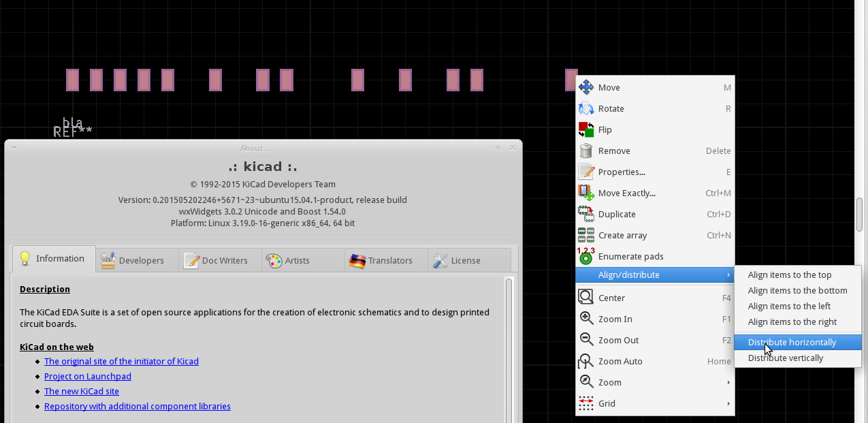Click the canvas vertical scrollbar thumb
868x423 pixels.
click(859, 215)
